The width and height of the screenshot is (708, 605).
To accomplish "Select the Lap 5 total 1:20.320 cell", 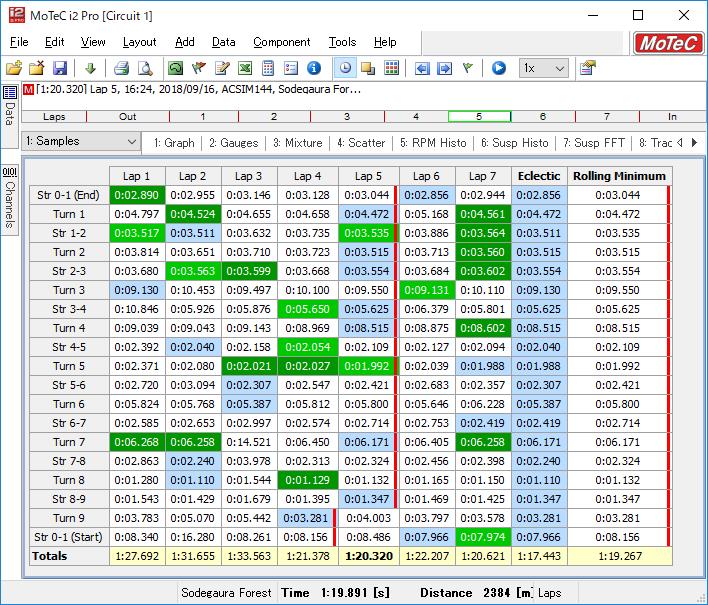I will point(368,556).
